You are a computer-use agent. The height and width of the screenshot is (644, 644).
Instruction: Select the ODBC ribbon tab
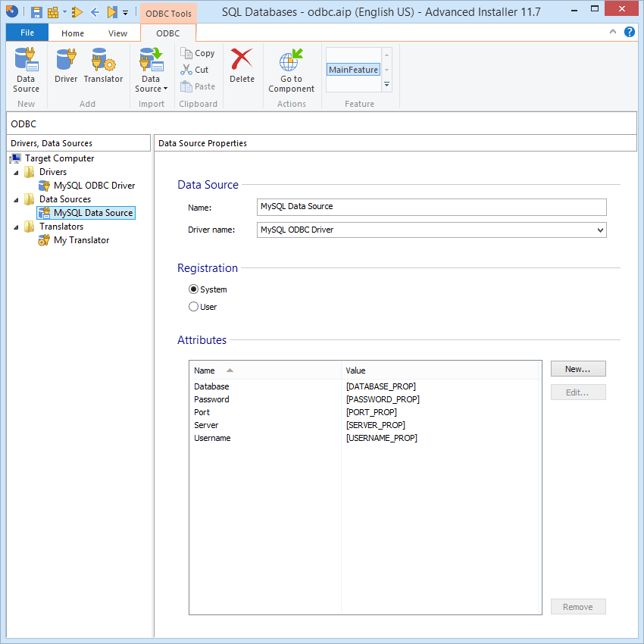(168, 33)
